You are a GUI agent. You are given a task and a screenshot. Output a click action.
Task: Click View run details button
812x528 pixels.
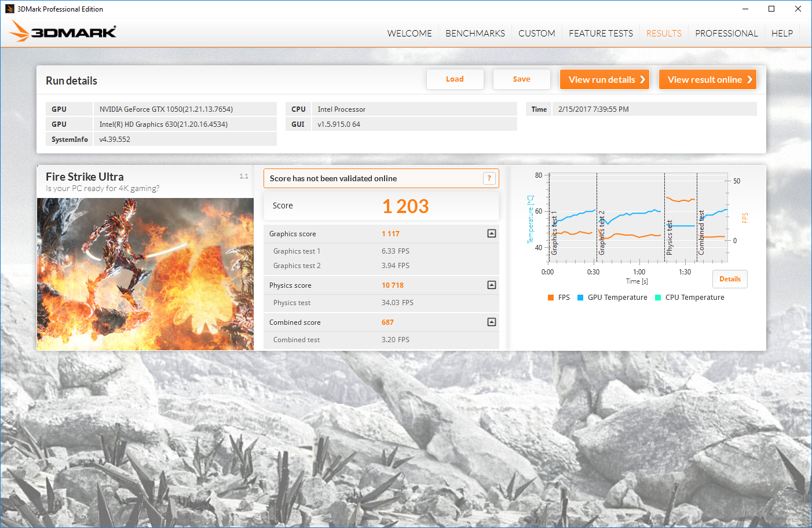pyautogui.click(x=605, y=79)
